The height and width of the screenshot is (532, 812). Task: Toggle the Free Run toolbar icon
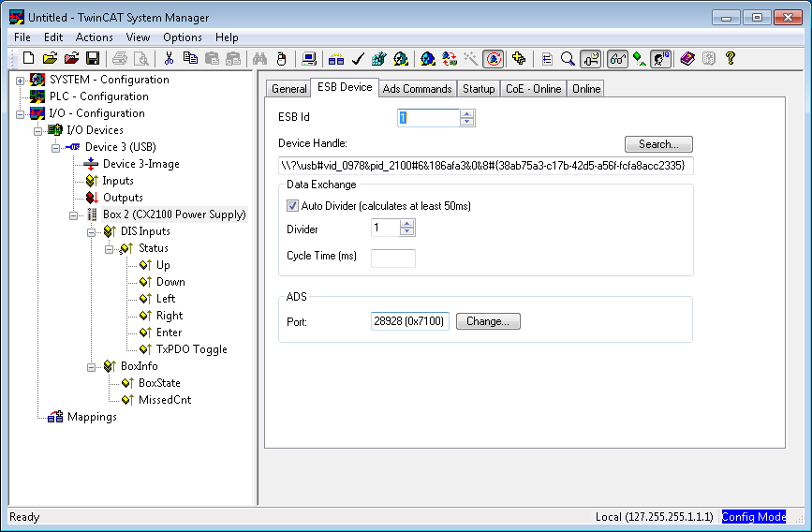pos(494,58)
